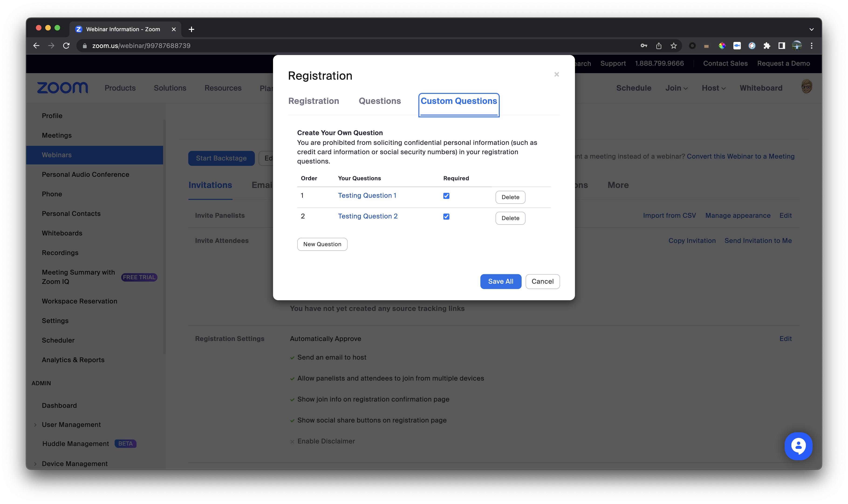Click Send Invitation to Me
The image size is (848, 504).
point(758,240)
